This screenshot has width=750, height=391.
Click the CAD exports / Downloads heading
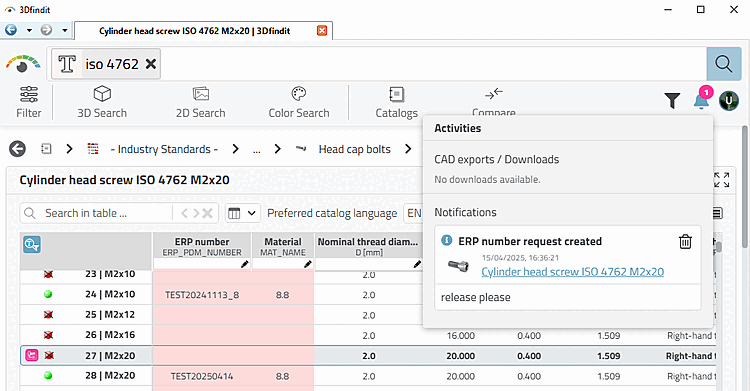[x=496, y=159]
